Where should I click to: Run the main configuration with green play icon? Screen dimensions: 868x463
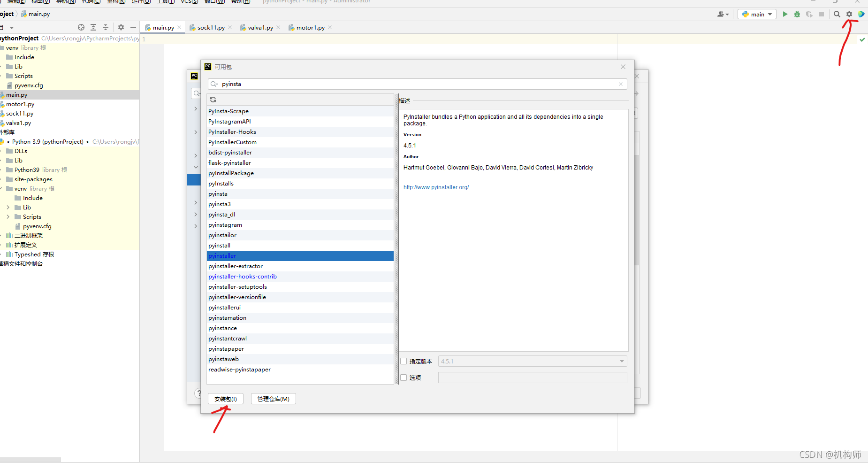pyautogui.click(x=785, y=14)
